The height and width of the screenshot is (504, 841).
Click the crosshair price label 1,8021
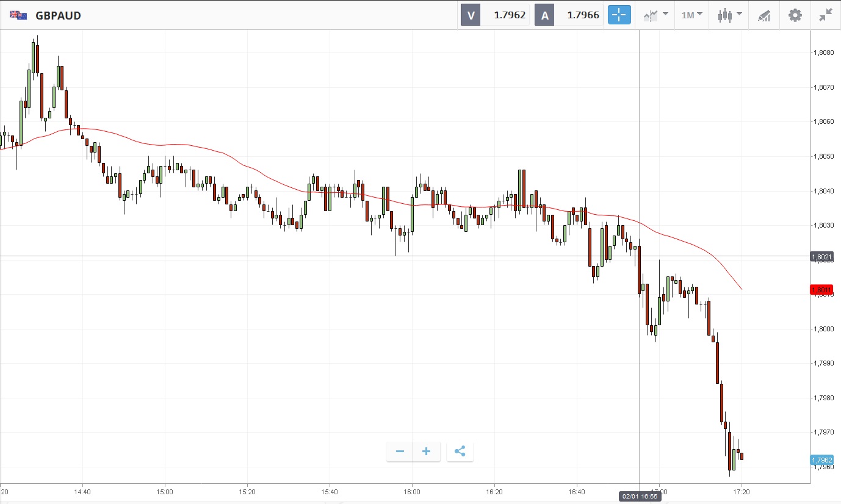tap(821, 257)
